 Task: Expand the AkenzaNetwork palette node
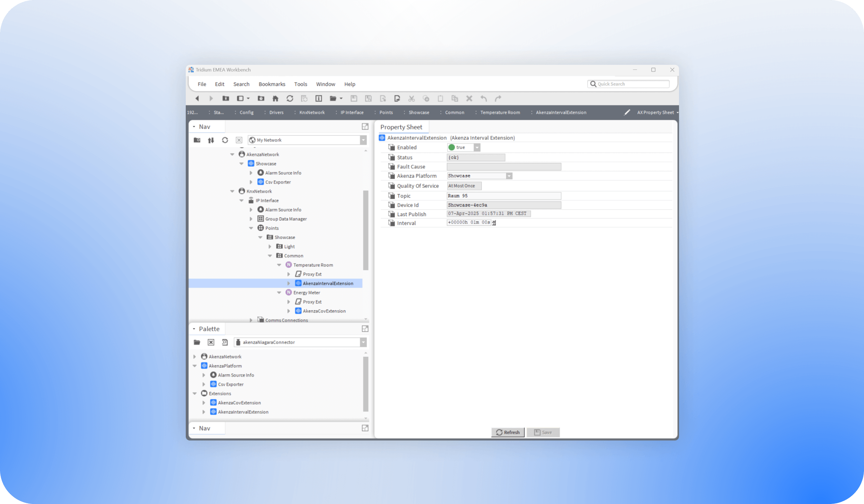click(195, 357)
